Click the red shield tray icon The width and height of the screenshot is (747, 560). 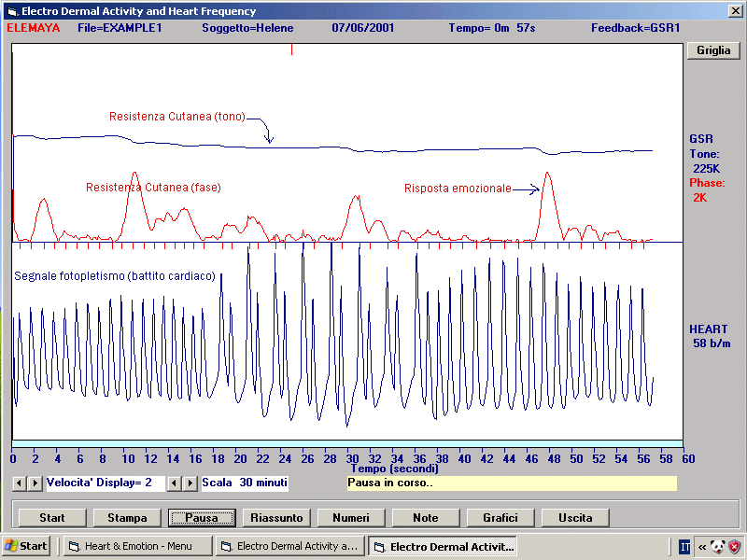[x=734, y=546]
